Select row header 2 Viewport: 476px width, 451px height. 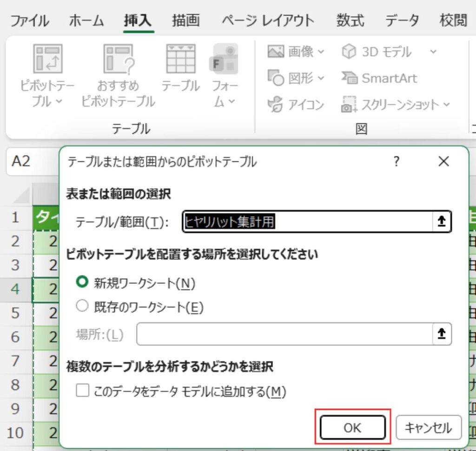15,241
